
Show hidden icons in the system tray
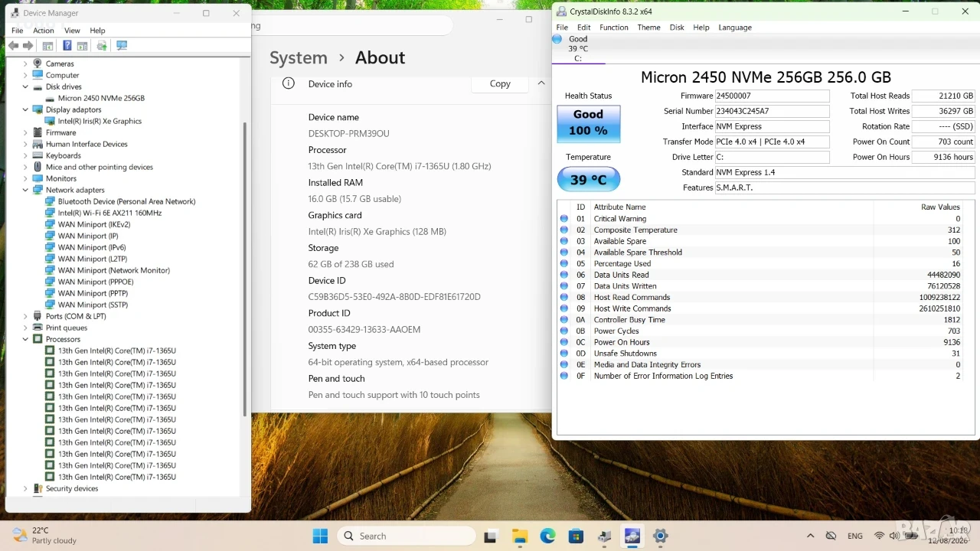click(x=810, y=536)
